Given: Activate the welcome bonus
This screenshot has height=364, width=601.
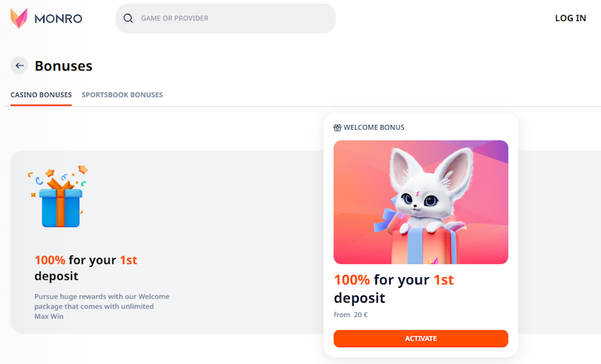Looking at the screenshot, I should pos(421,339).
